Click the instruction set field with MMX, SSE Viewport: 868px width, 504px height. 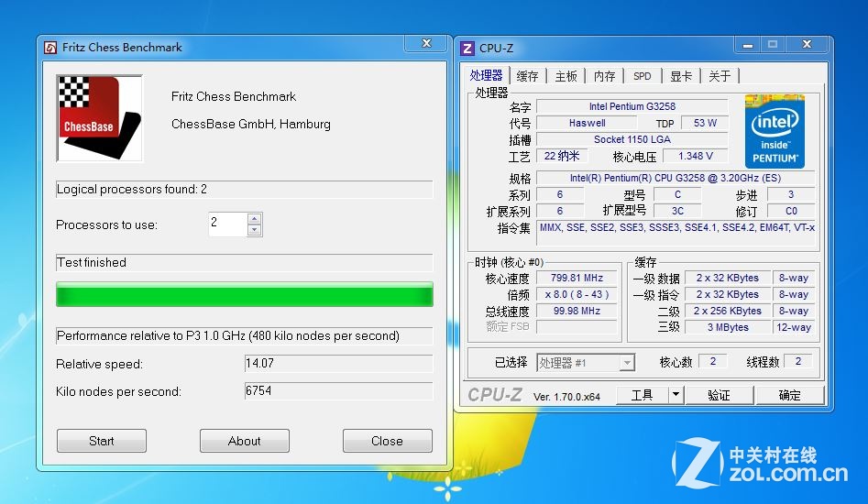[x=676, y=233]
